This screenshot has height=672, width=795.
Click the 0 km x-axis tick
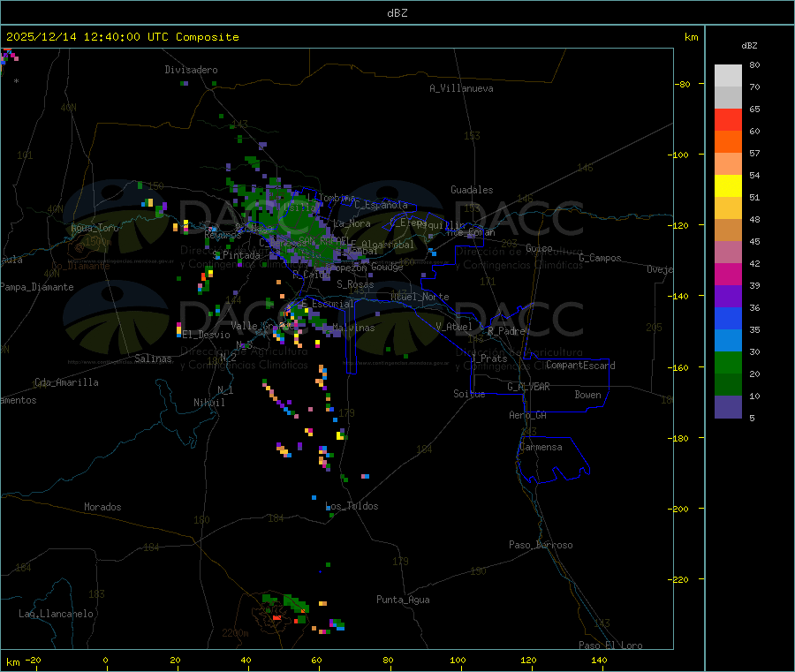(105, 660)
